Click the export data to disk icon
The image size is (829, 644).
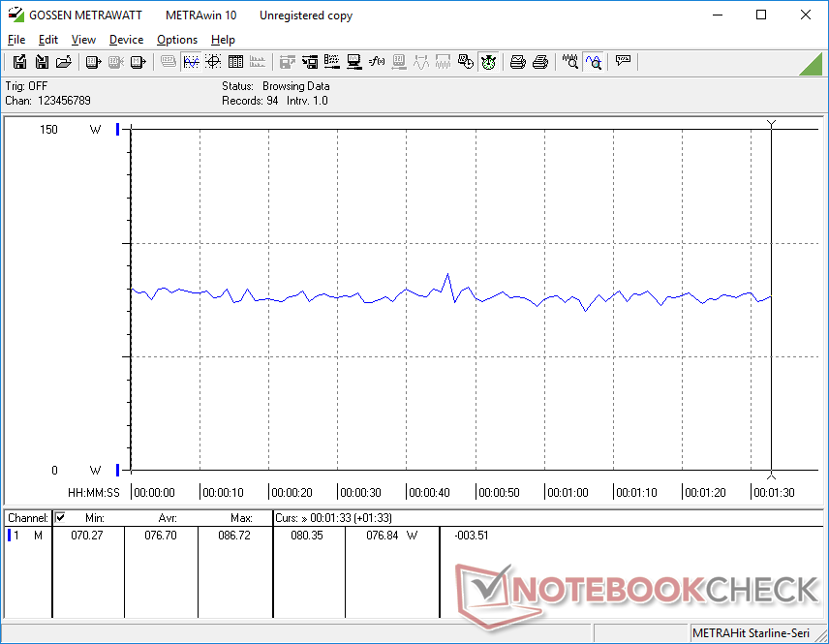[x=19, y=62]
